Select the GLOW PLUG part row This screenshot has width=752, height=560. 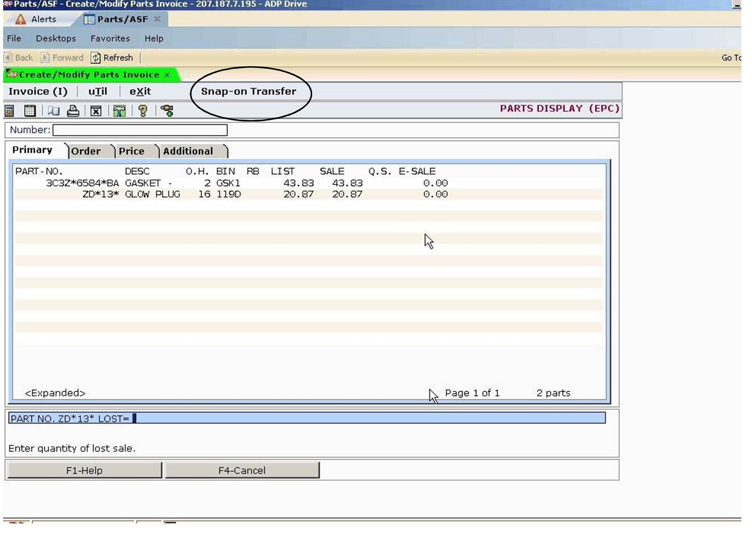[152, 194]
